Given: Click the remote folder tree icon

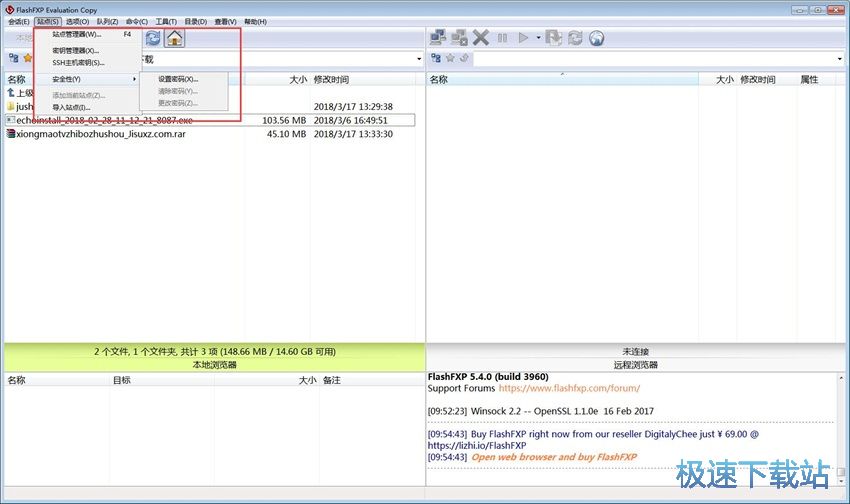Looking at the screenshot, I should pos(436,58).
